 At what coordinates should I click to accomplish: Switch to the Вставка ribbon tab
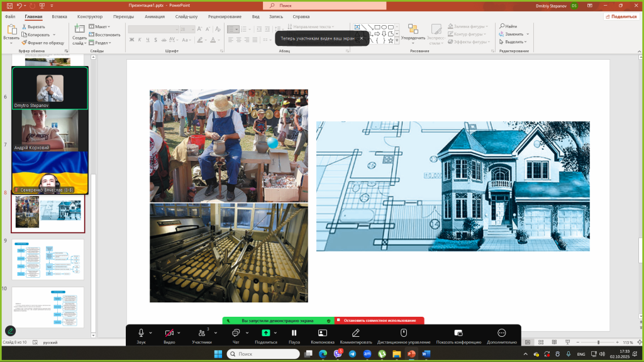point(59,17)
